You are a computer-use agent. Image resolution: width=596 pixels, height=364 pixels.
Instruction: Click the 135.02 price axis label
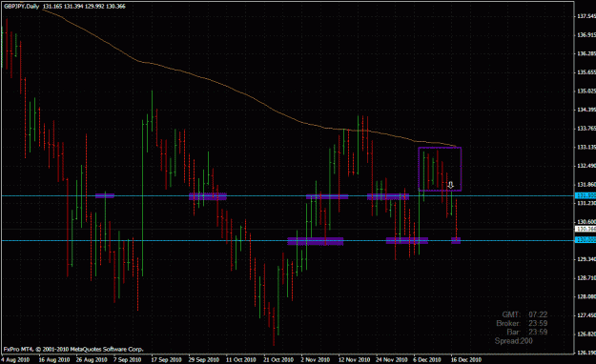[586, 91]
